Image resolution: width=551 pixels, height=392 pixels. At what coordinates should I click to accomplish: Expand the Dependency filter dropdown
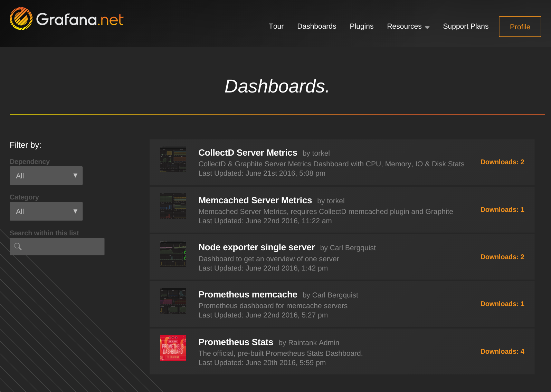point(46,176)
